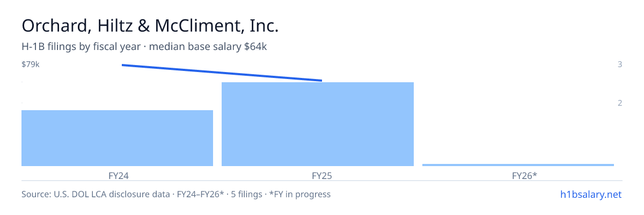
Task: Click the $79k salary axis label
Action: pyautogui.click(x=31, y=64)
